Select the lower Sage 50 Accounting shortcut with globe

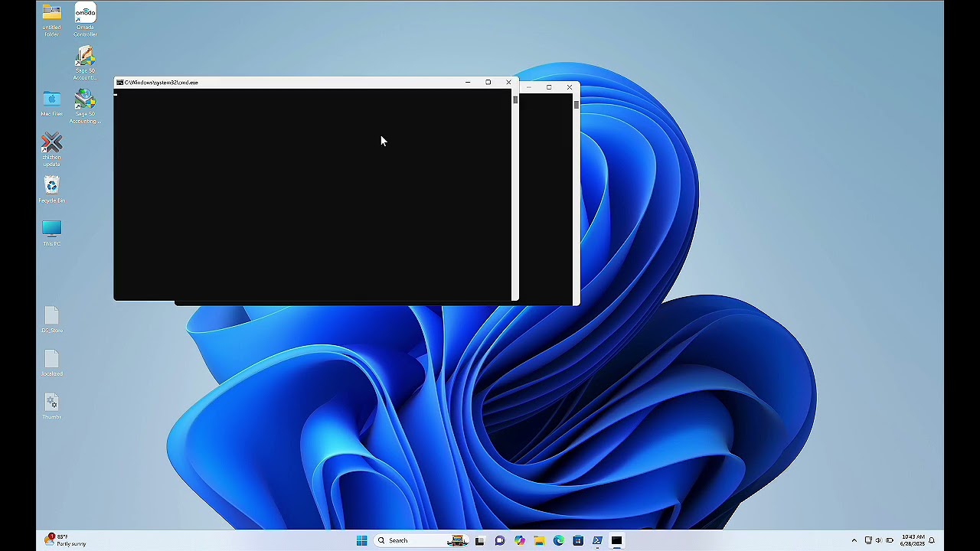[85, 106]
